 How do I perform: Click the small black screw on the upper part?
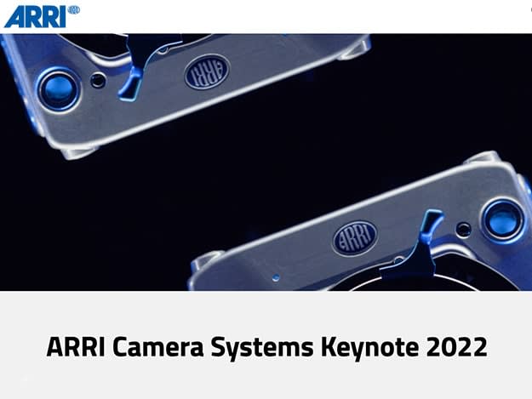point(99,81)
